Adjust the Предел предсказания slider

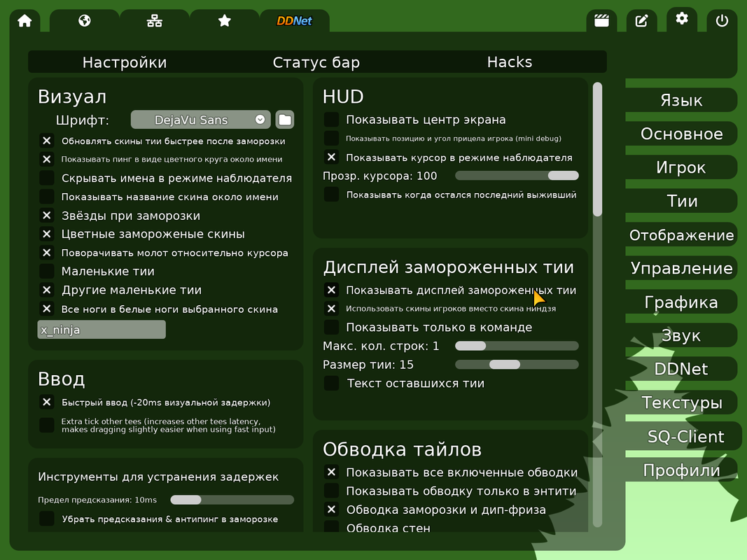click(232, 500)
